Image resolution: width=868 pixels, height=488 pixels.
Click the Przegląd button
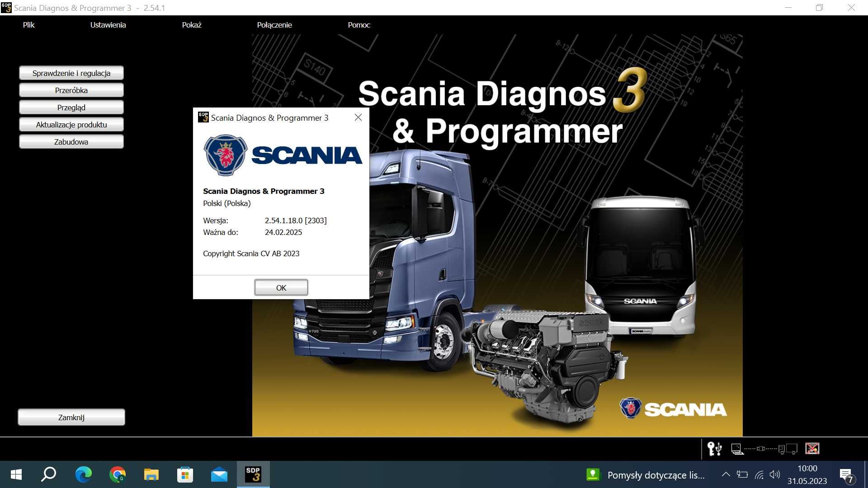71,108
